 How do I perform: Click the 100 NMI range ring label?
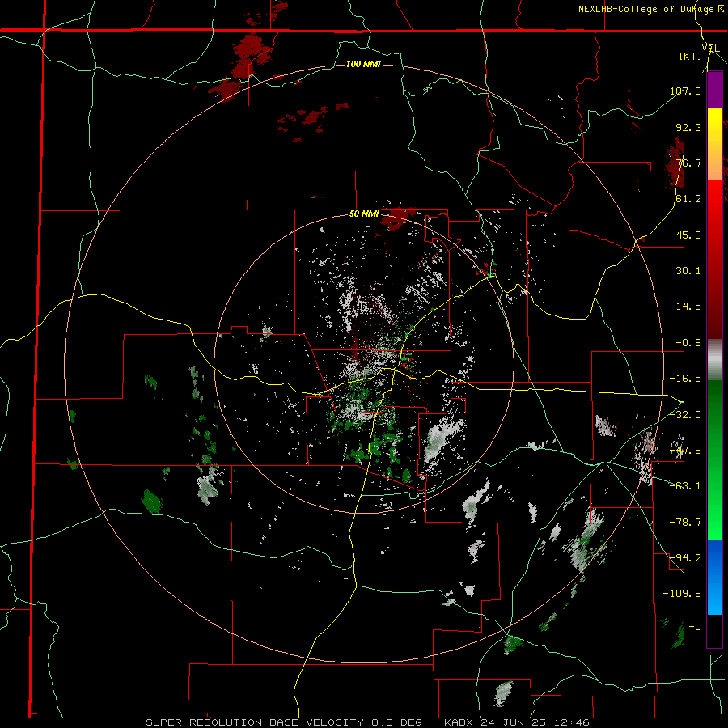[363, 64]
